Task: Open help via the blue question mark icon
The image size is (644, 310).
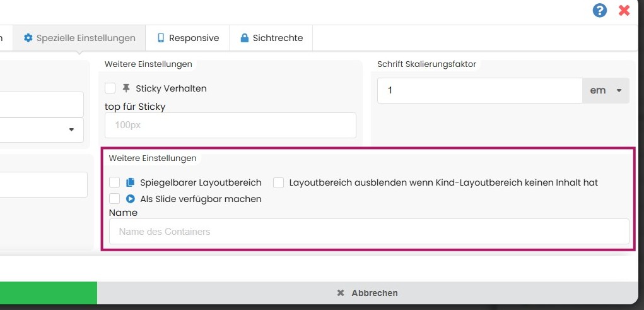Action: 600,10
